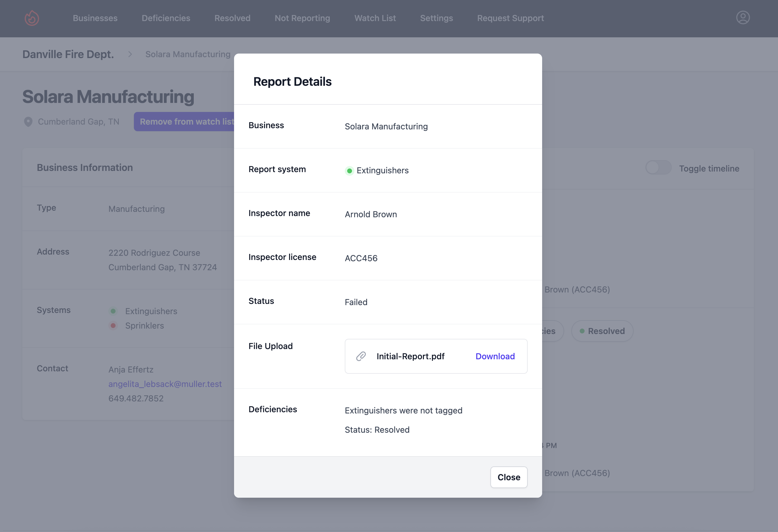Toggle the Resolved status pill
Image resolution: width=778 pixels, height=532 pixels.
(602, 331)
